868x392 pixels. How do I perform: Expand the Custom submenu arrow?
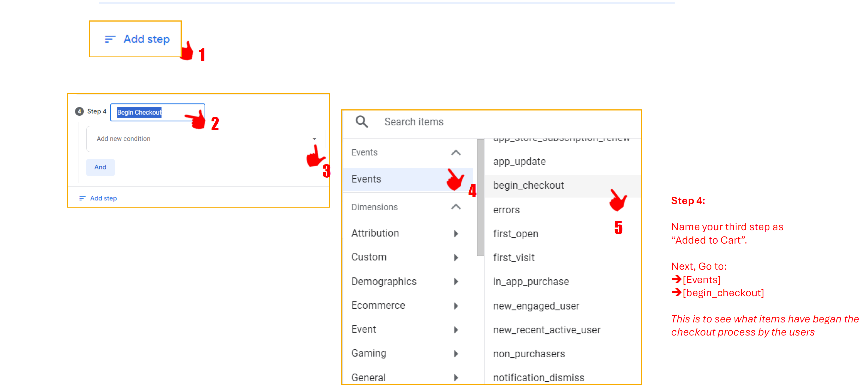click(x=456, y=258)
